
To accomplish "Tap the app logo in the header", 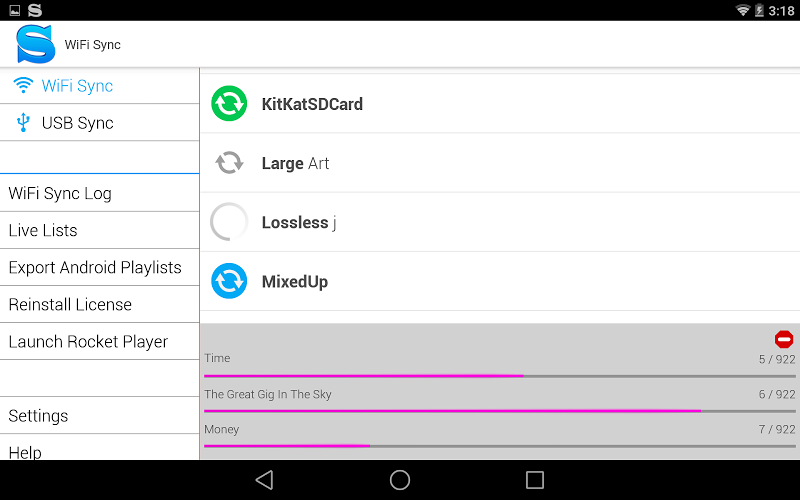I will 35,44.
